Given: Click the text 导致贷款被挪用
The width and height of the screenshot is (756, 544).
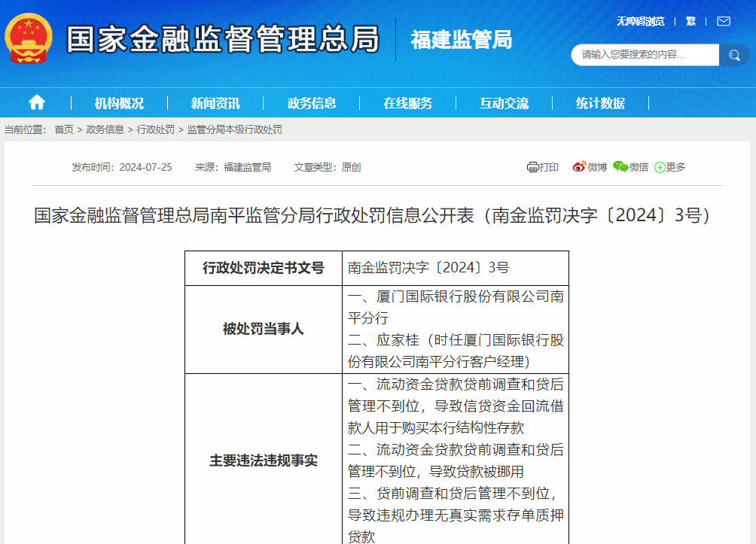Looking at the screenshot, I should [477, 471].
